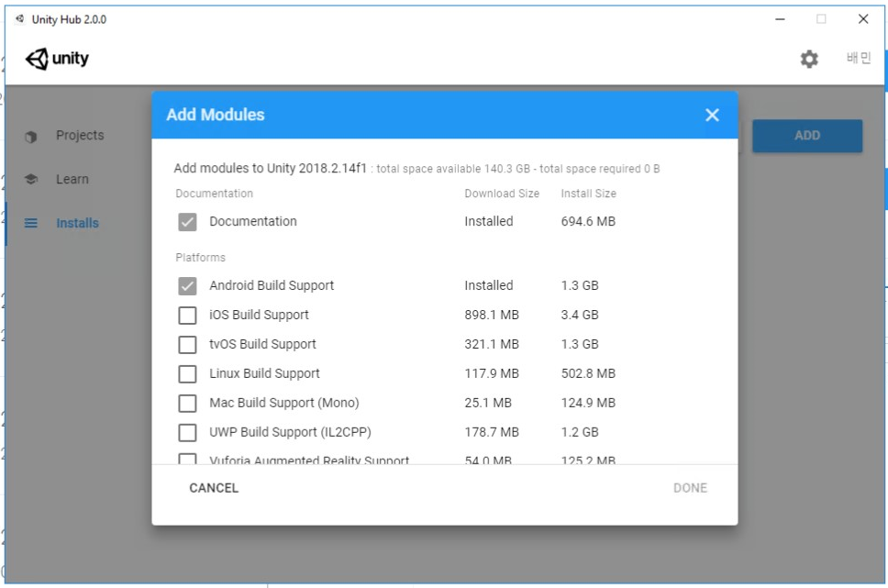
Task: Click the Learn graduation cap icon
Action: pos(31,179)
